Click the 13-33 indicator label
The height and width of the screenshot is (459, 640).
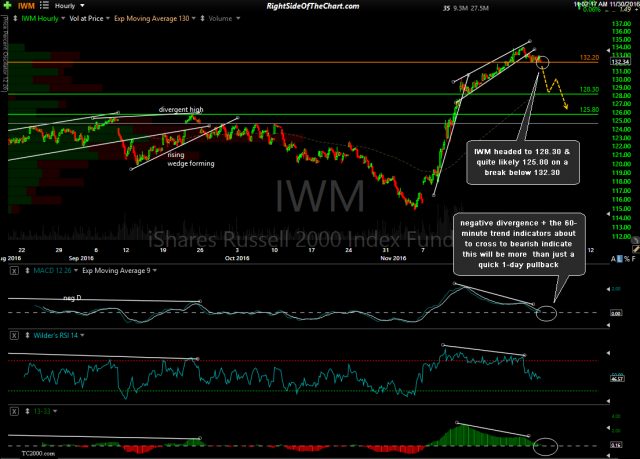coord(42,411)
